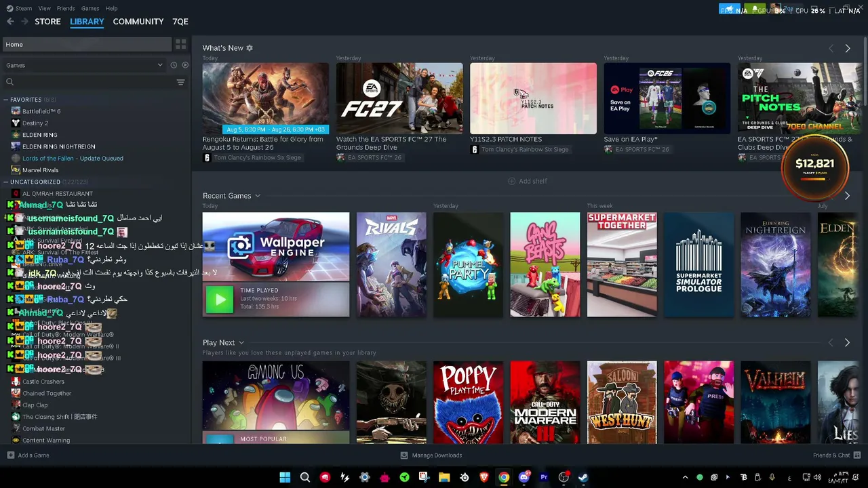The width and height of the screenshot is (868, 488).
Task: Go forward with the right arrow
Action: 25,22
